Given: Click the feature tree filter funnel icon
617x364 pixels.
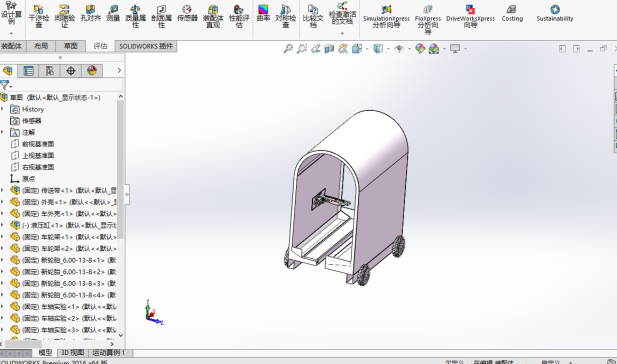Looking at the screenshot, I should [x=4, y=85].
